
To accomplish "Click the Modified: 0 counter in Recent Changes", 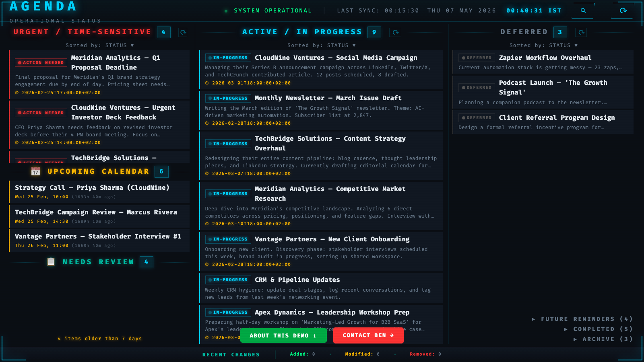I will tap(362, 354).
